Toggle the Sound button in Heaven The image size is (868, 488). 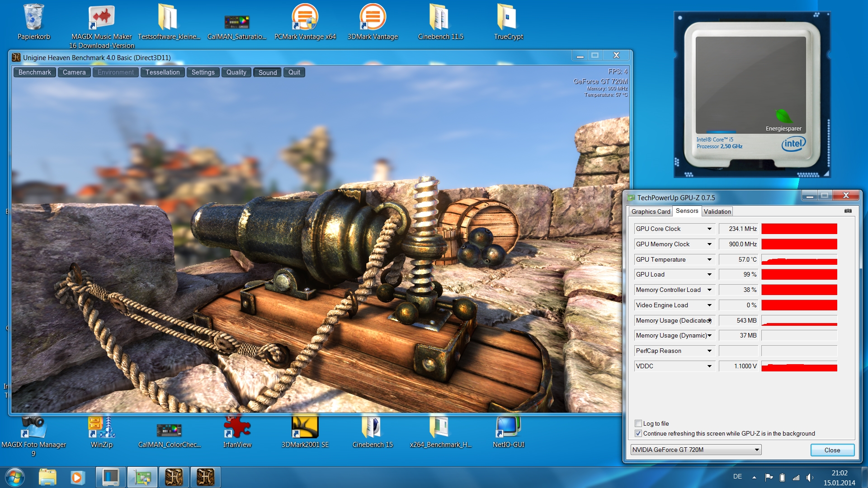point(268,72)
